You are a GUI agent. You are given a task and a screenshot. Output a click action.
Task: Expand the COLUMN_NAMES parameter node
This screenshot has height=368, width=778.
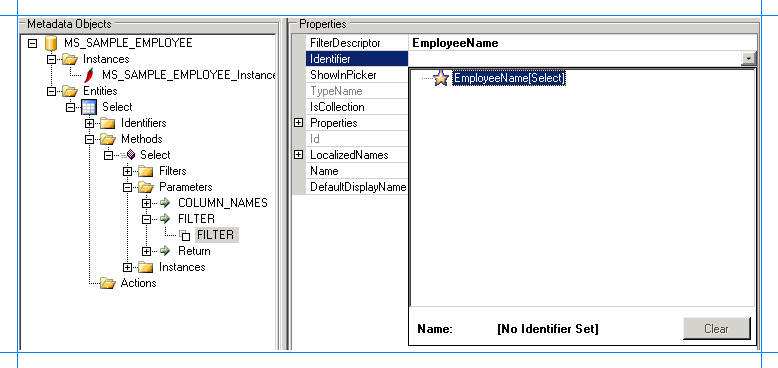[146, 203]
